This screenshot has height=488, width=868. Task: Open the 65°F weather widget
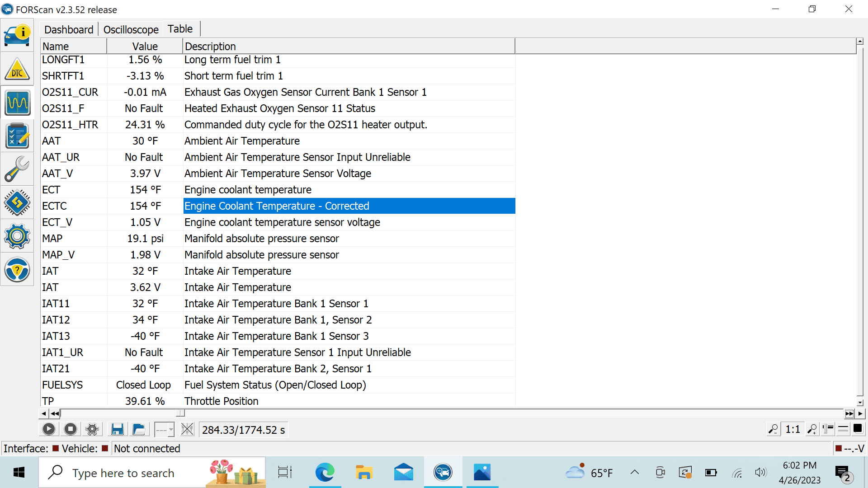pyautogui.click(x=589, y=473)
